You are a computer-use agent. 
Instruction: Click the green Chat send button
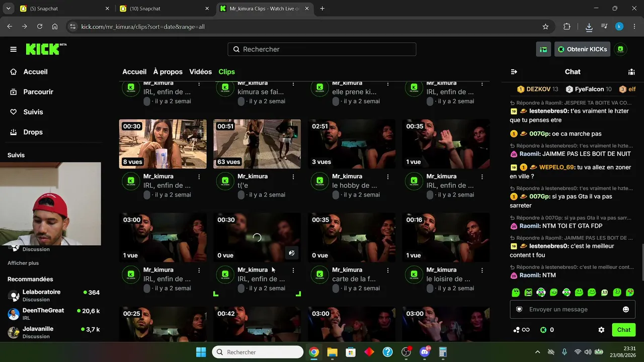coord(624,330)
